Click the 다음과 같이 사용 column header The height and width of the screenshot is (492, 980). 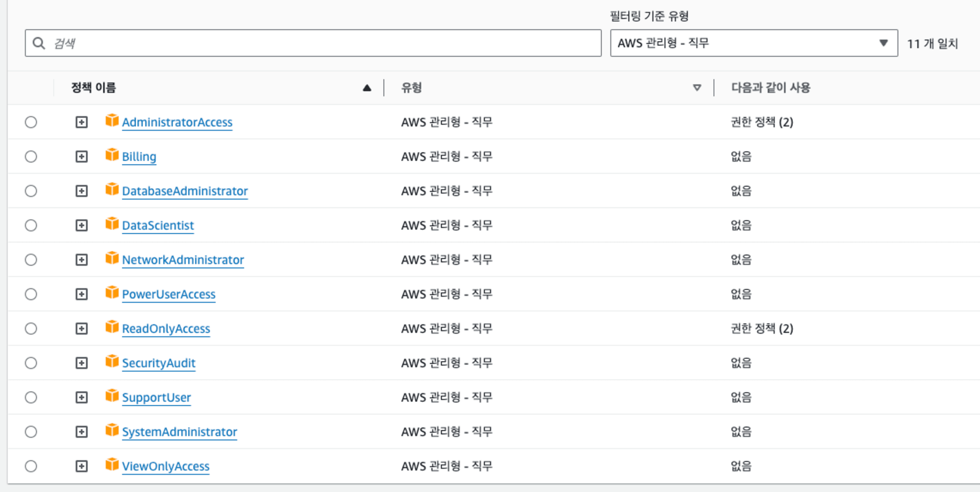click(771, 88)
